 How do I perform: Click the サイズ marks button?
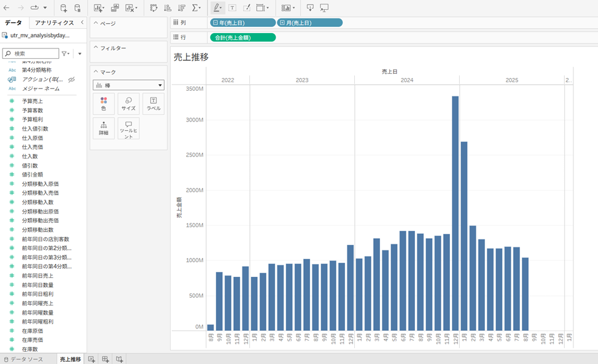coord(128,104)
